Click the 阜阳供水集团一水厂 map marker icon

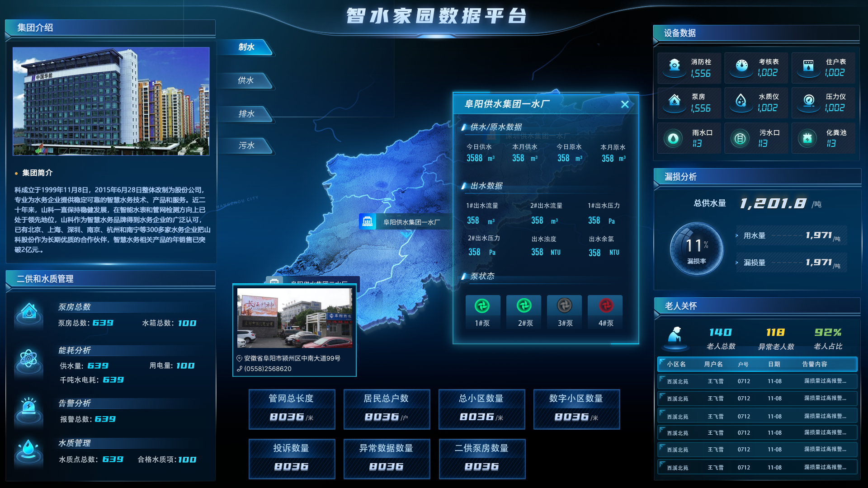[368, 221]
